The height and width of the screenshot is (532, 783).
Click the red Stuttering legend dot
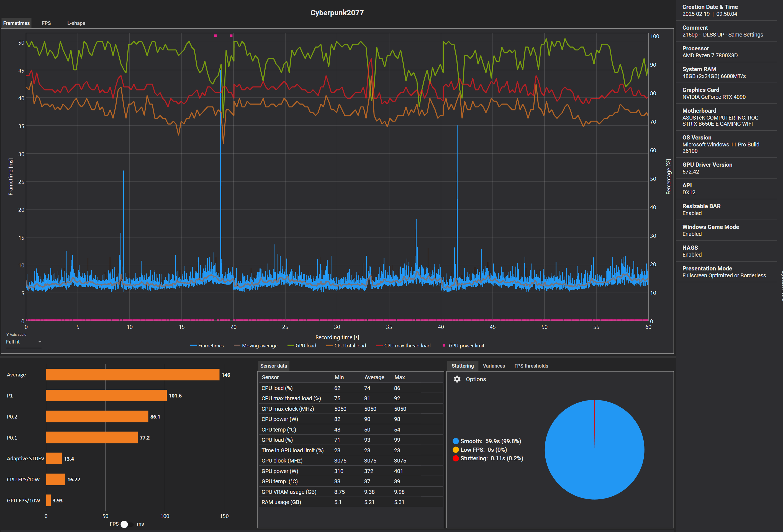tap(456, 458)
